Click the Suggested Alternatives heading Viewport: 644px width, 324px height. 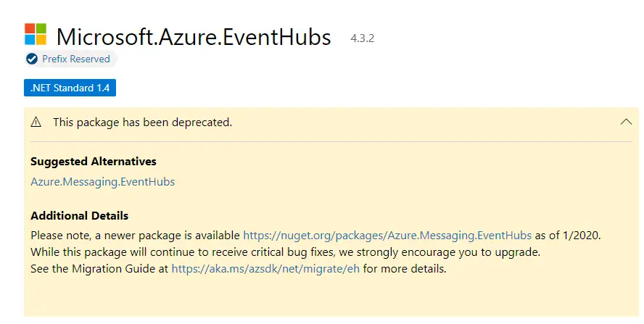(x=94, y=162)
